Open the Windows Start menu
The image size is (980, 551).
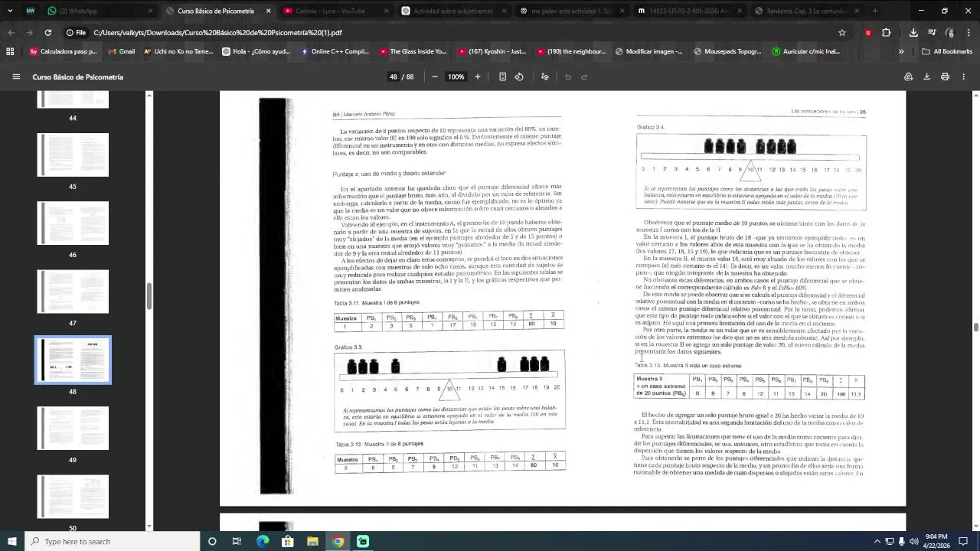11,541
